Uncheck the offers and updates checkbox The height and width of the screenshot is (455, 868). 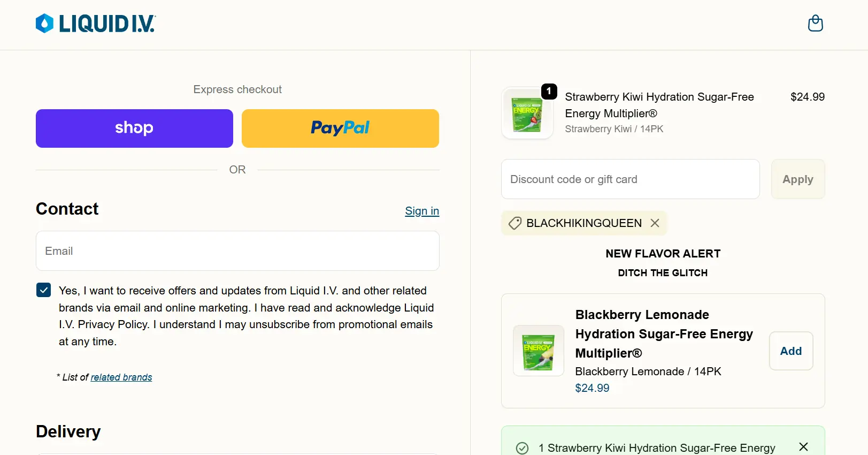pos(44,290)
